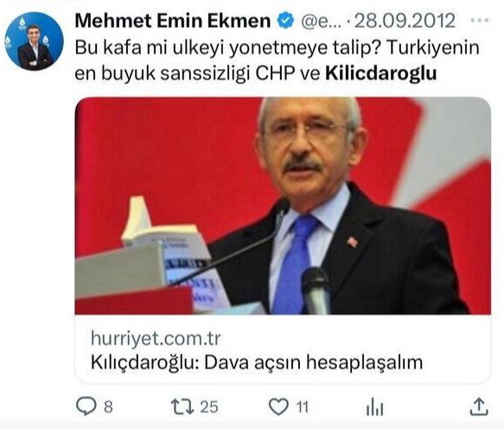
Task: Click the retweet count 25
Action: (209, 407)
